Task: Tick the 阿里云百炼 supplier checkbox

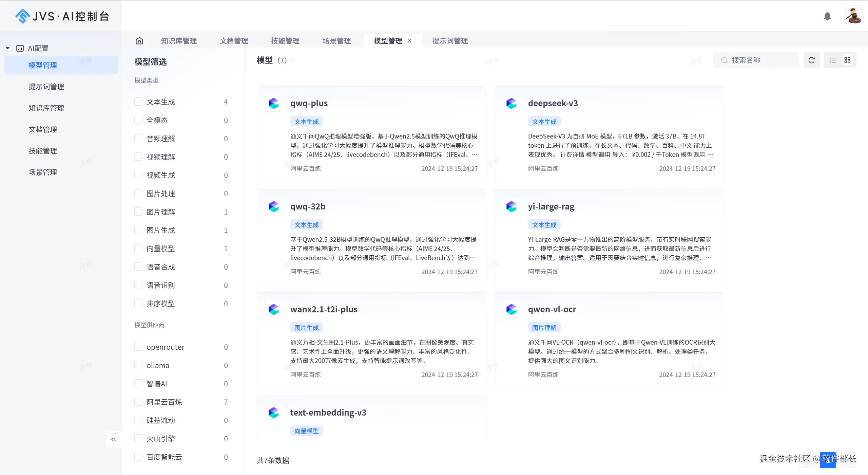Action: 138,402
